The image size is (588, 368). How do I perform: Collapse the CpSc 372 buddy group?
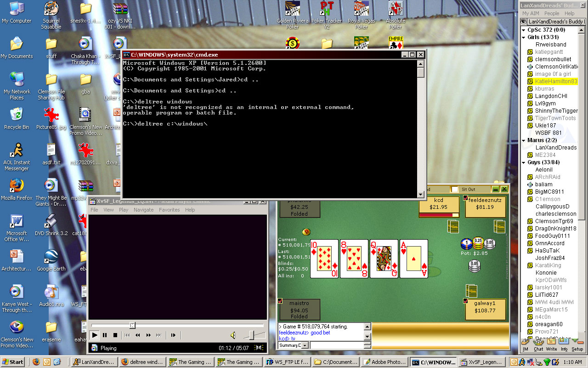(524, 30)
